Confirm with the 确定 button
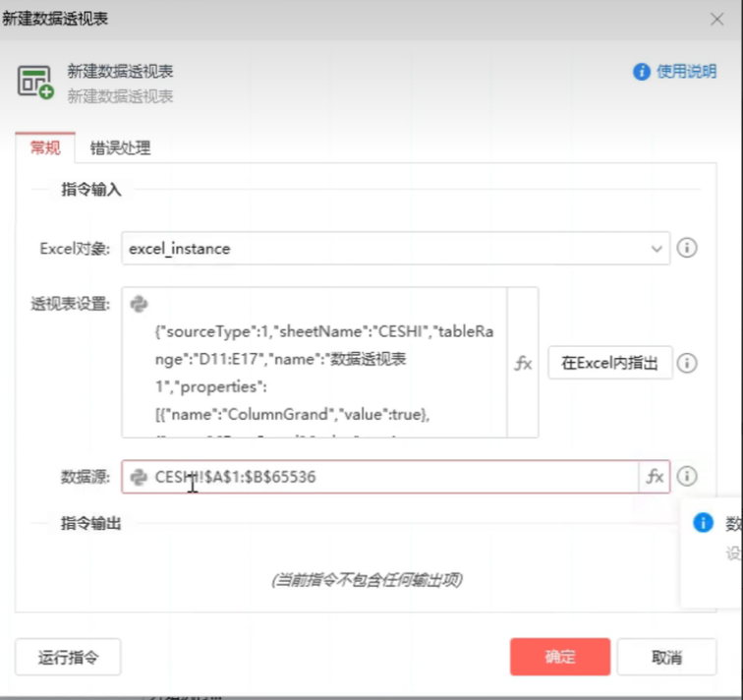The width and height of the screenshot is (743, 700). click(560, 657)
